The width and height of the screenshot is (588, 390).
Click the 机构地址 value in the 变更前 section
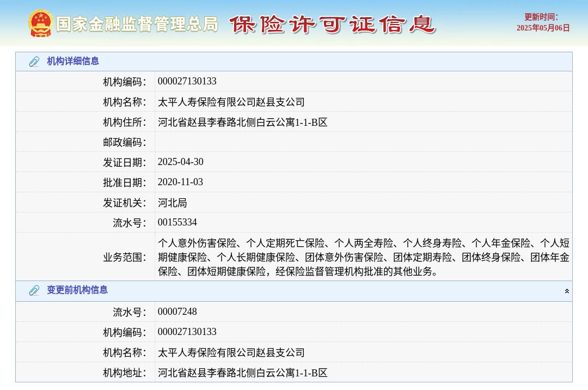243,373
